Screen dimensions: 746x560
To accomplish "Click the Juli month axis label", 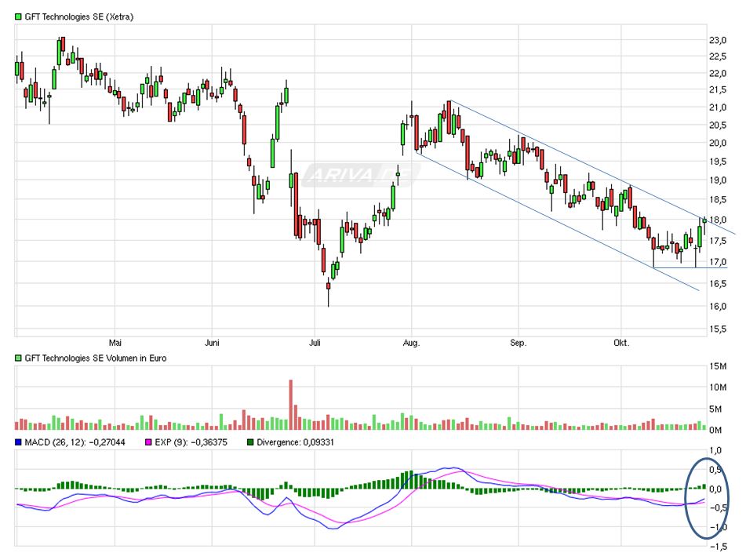I will 315,343.
